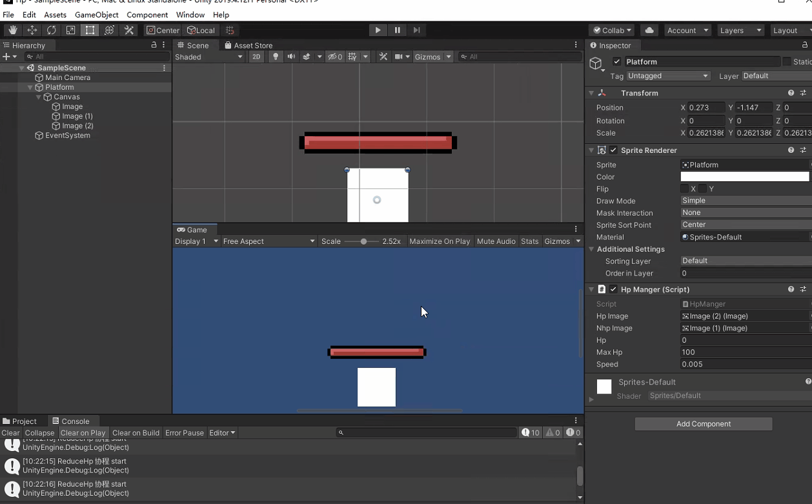
Task: Switch to the Asset Store tab
Action: (249, 45)
